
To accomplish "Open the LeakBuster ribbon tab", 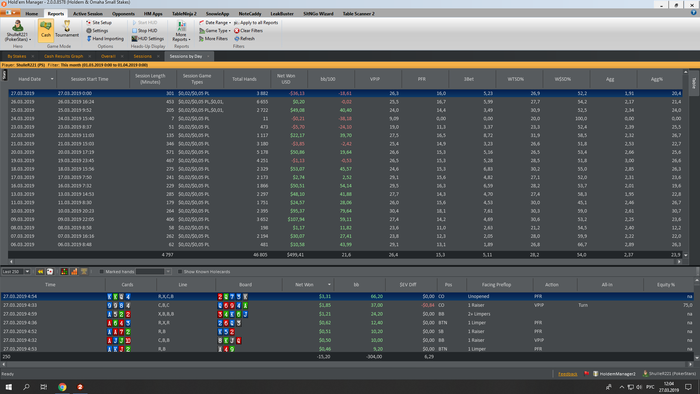I will [x=282, y=14].
